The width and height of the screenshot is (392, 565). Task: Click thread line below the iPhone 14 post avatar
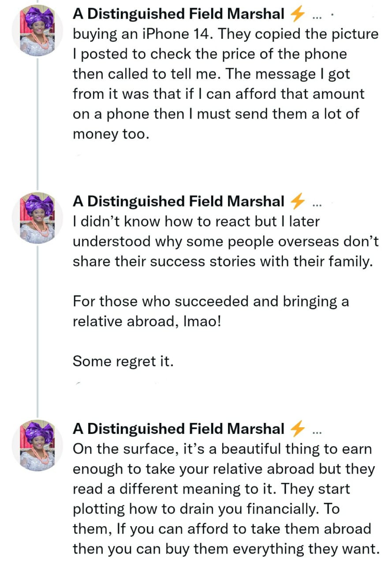coord(37,119)
